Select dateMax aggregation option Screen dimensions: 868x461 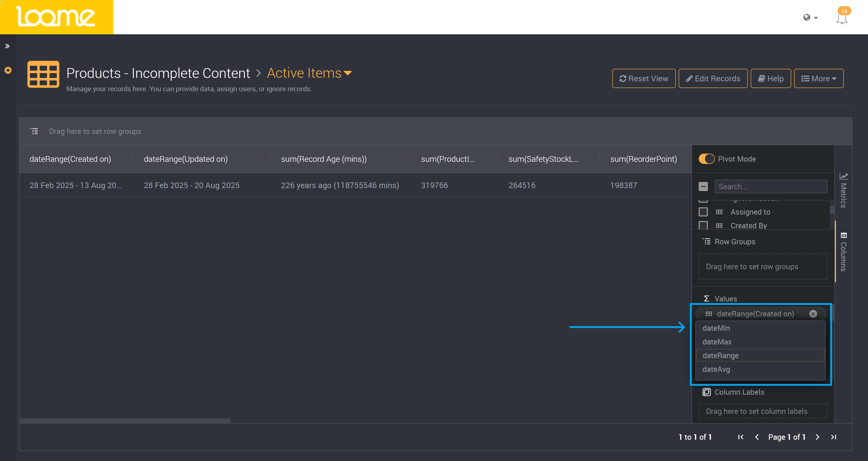point(760,342)
